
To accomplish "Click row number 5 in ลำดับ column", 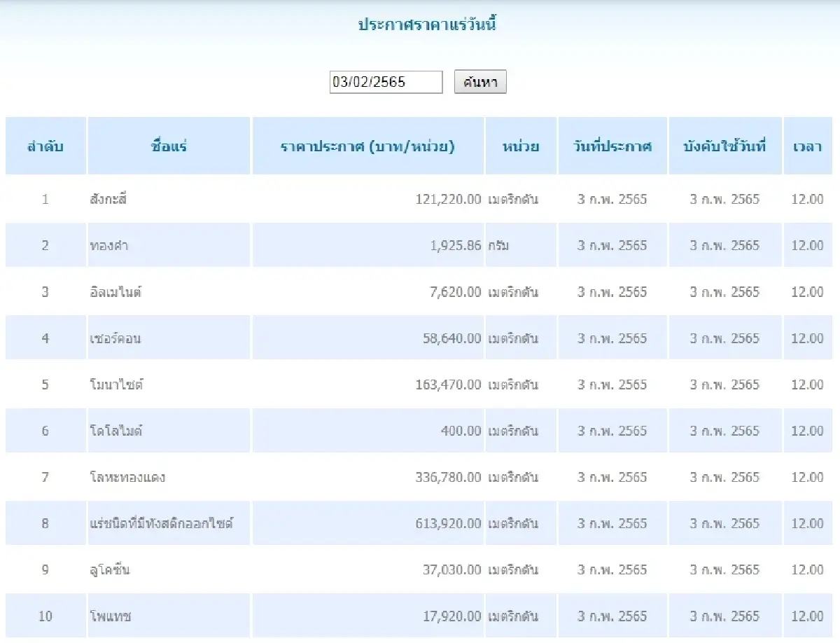I will click(45, 385).
